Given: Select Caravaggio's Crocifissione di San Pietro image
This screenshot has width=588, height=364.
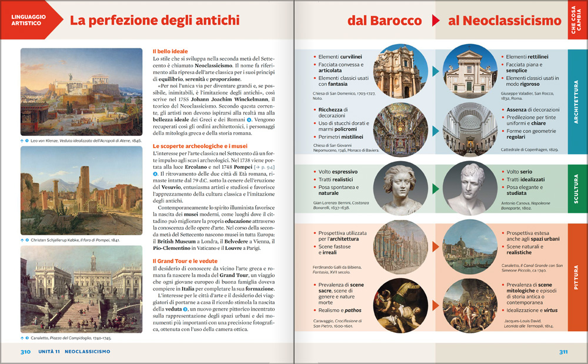Looking at the screenshot, I should [x=400, y=306].
